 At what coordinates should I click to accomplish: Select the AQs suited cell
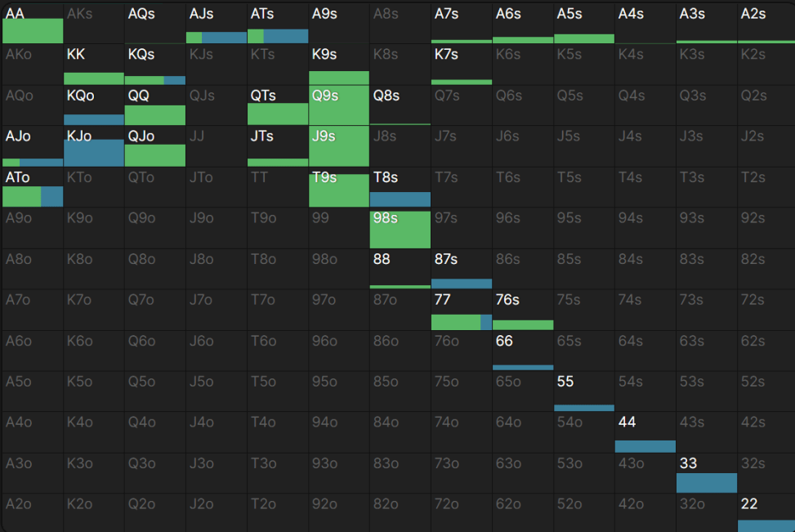[155, 24]
